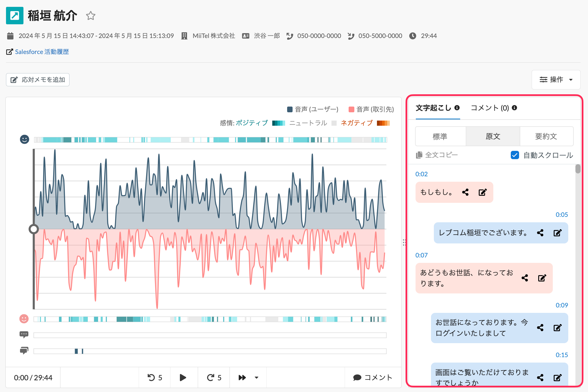Viewport: 588px width, 392px height.
Task: Click the transcript panel scrollbar thumb
Action: pyautogui.click(x=578, y=169)
